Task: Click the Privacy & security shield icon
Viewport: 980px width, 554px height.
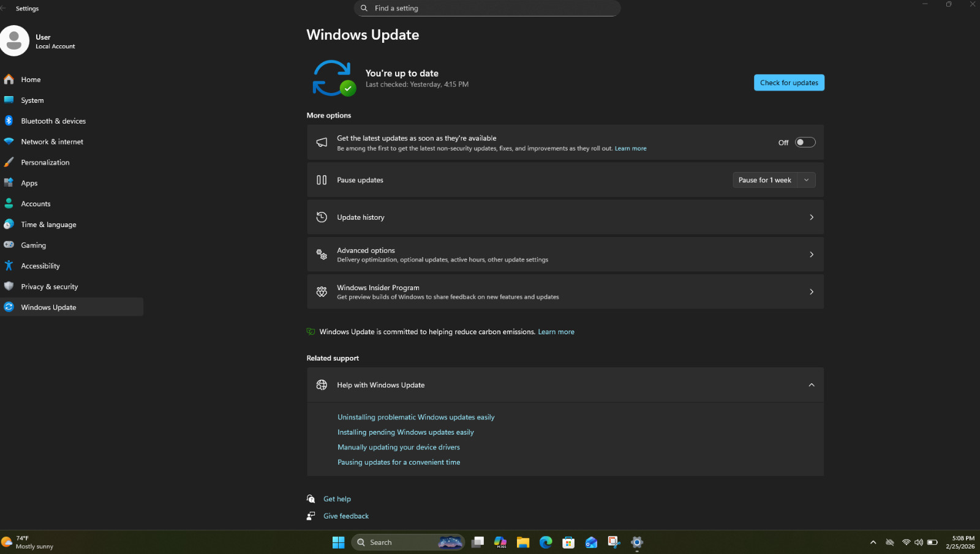Action: 9,286
